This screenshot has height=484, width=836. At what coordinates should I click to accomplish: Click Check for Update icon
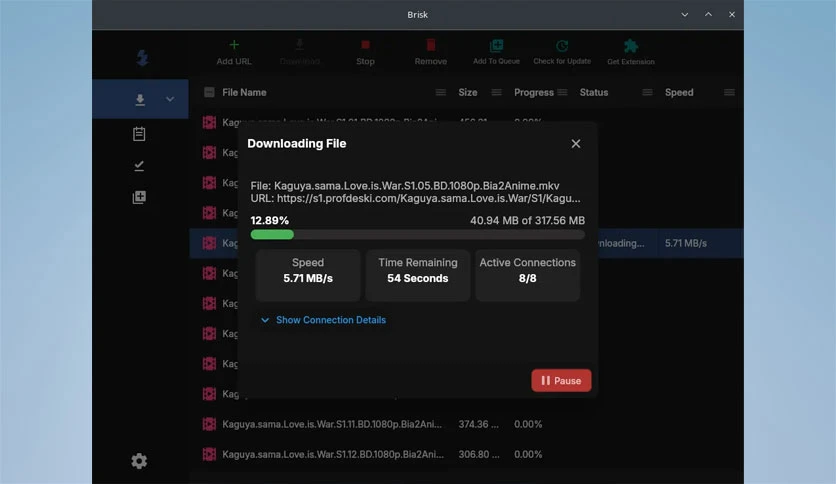562,46
